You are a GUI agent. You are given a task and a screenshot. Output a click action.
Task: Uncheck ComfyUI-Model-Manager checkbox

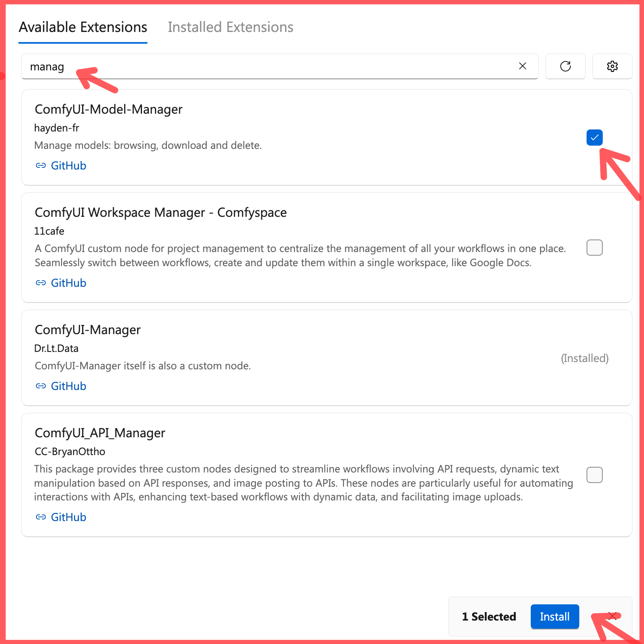click(594, 138)
